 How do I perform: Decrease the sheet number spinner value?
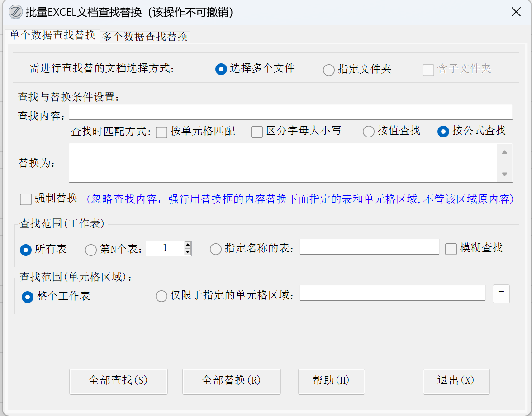pos(188,251)
